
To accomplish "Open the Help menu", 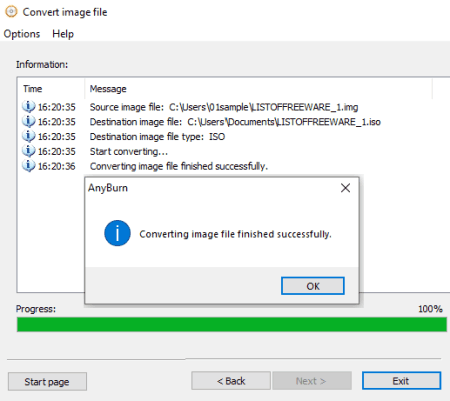I will tap(63, 34).
